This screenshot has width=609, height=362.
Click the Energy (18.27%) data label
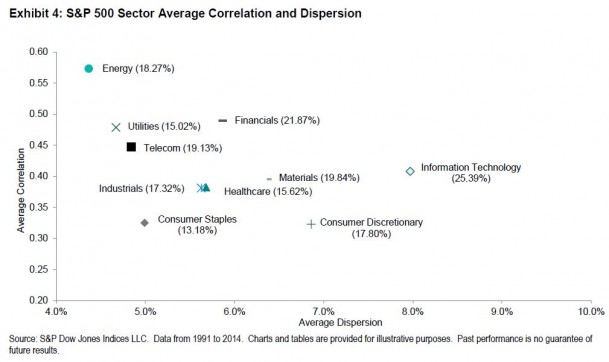(138, 68)
